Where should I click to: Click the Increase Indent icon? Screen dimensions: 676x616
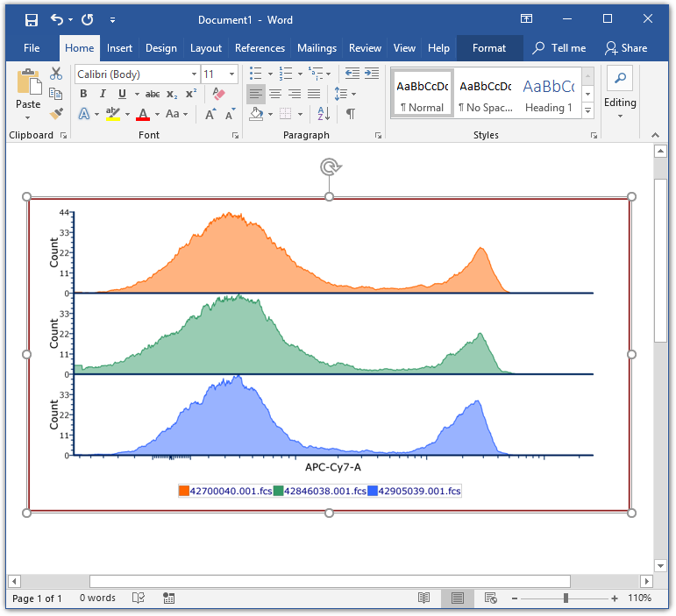tap(372, 74)
